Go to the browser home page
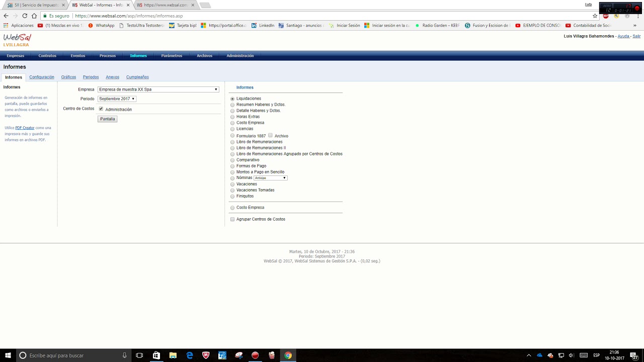Screen dimensions: 644x362 click(x=34, y=16)
